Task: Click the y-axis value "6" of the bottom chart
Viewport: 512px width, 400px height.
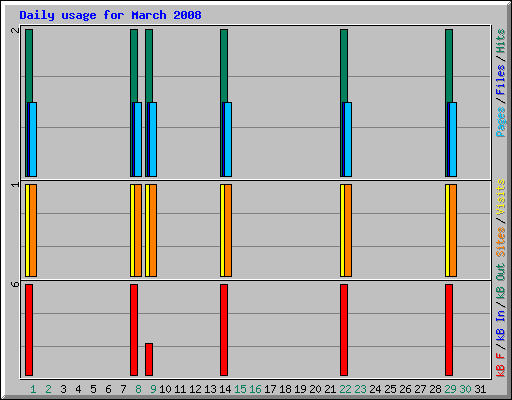Action: (15, 284)
